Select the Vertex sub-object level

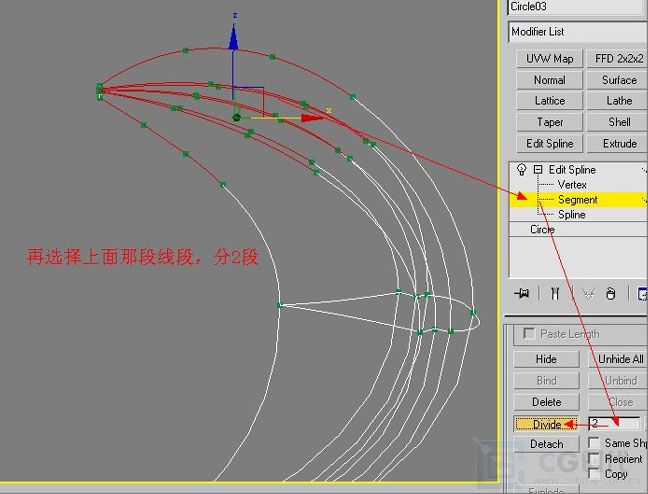click(x=572, y=185)
